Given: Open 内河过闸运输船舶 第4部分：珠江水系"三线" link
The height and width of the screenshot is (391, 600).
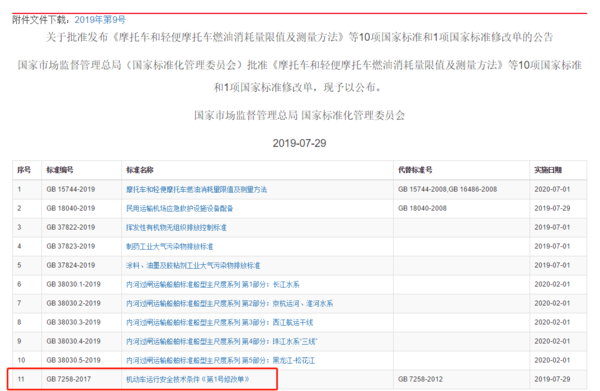Looking at the screenshot, I should (x=222, y=341).
